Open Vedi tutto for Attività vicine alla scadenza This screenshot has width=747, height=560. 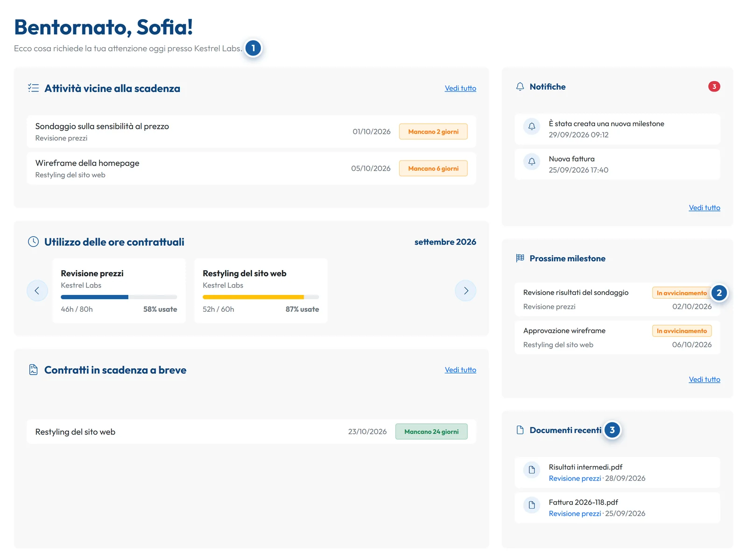[460, 88]
